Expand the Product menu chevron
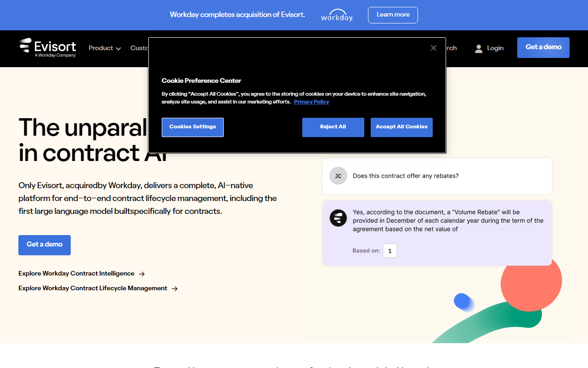 coord(119,49)
